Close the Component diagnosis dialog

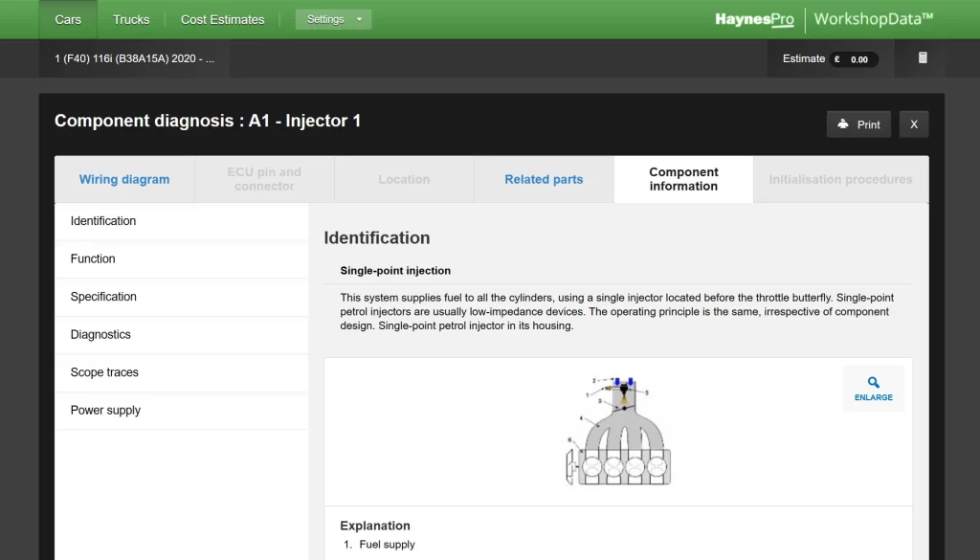[x=914, y=124]
